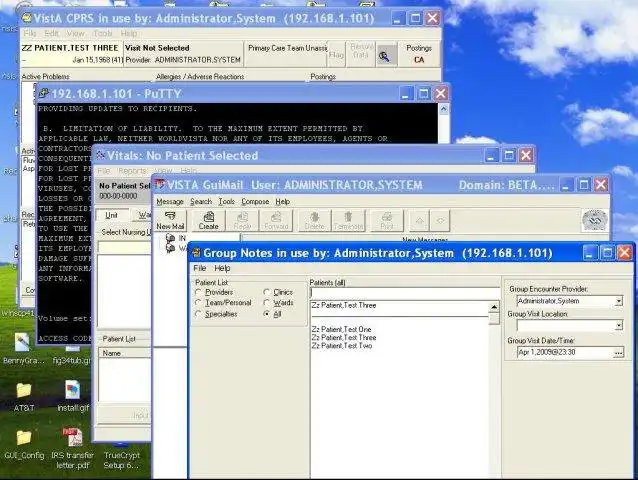
Task: Open IRS transfer letter.pdf desktop icon
Action: pyautogui.click(x=73, y=448)
